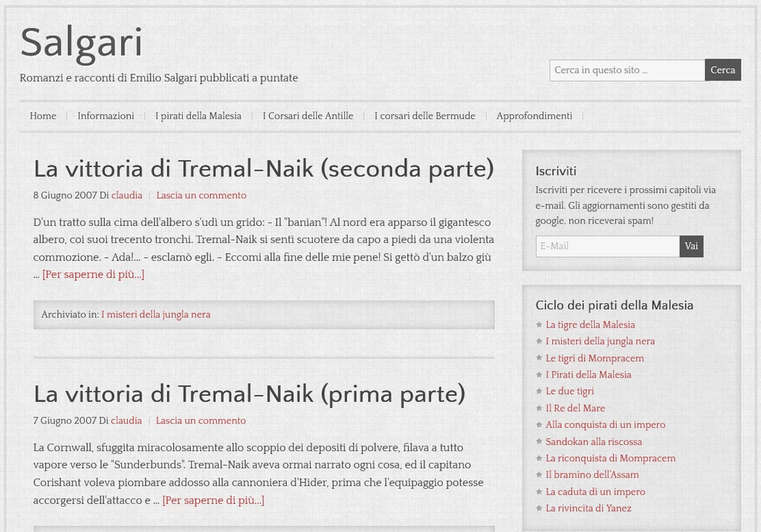Open 'I misteri della jungla nera' sidebar link
Screen dimensions: 761x532
[600, 341]
